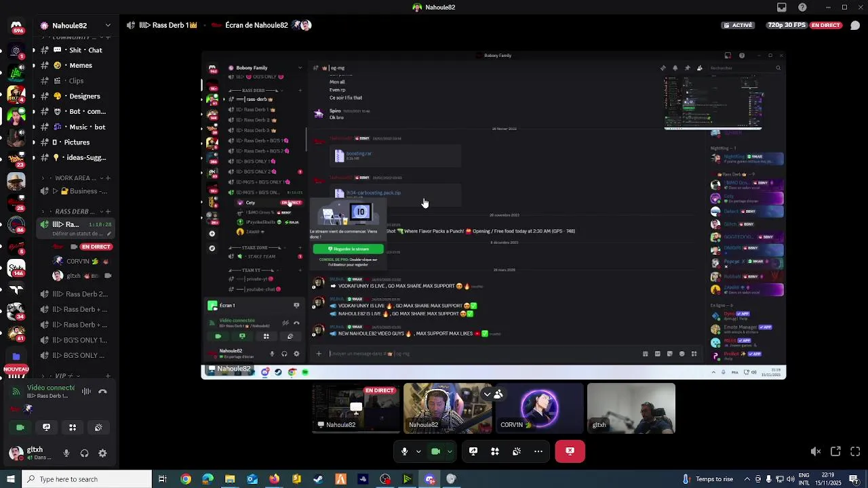Join the Business voice channel
The width and height of the screenshot is (868, 488).
pyautogui.click(x=77, y=191)
